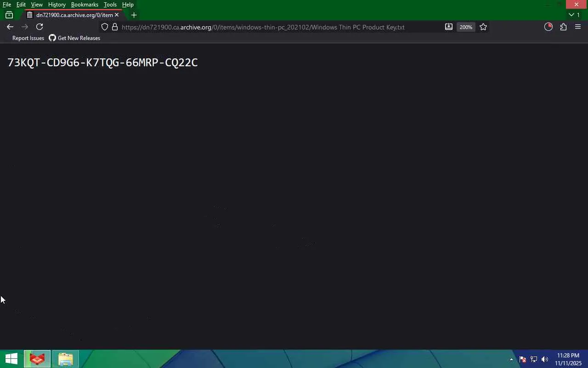
Task: Open the View menu
Action: coord(37,5)
